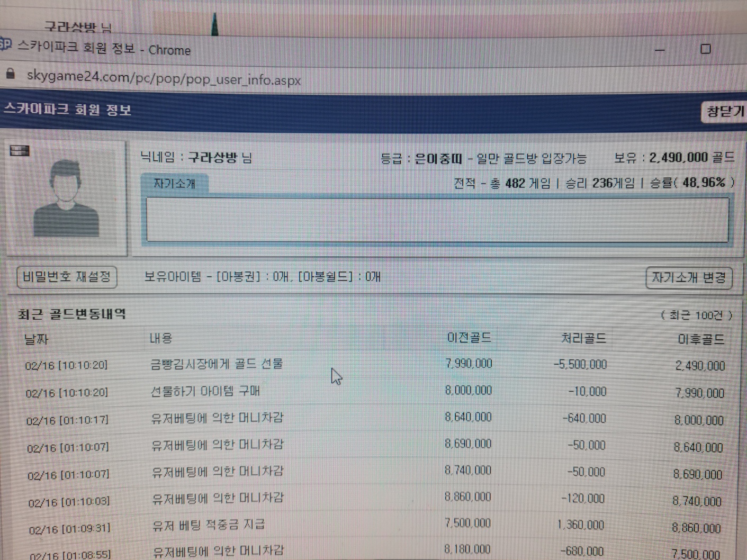Click the 이후골드 column header
This screenshot has height=560, width=747.
[x=701, y=339]
